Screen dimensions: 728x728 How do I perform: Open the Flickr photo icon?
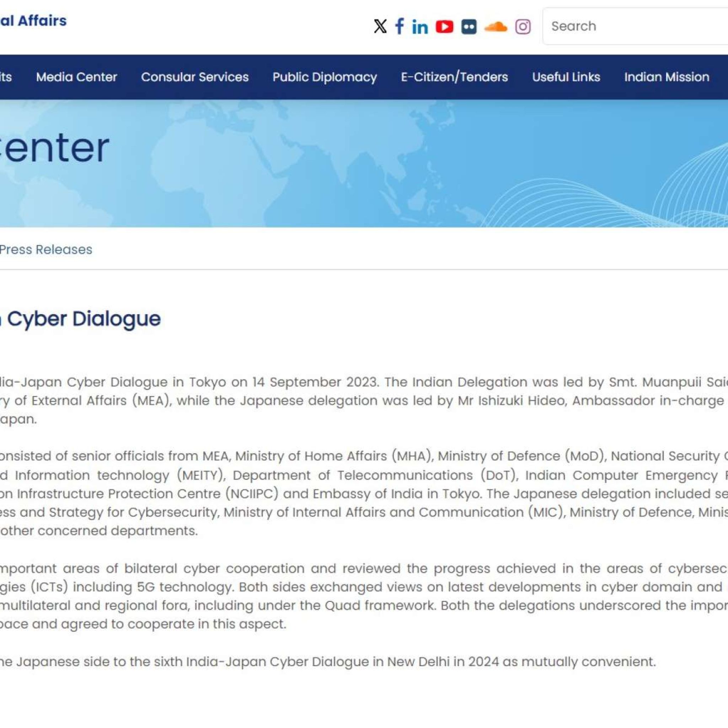(469, 27)
